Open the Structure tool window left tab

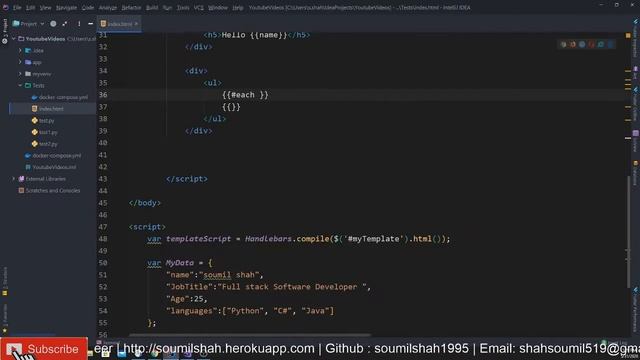pyautogui.click(x=5, y=282)
